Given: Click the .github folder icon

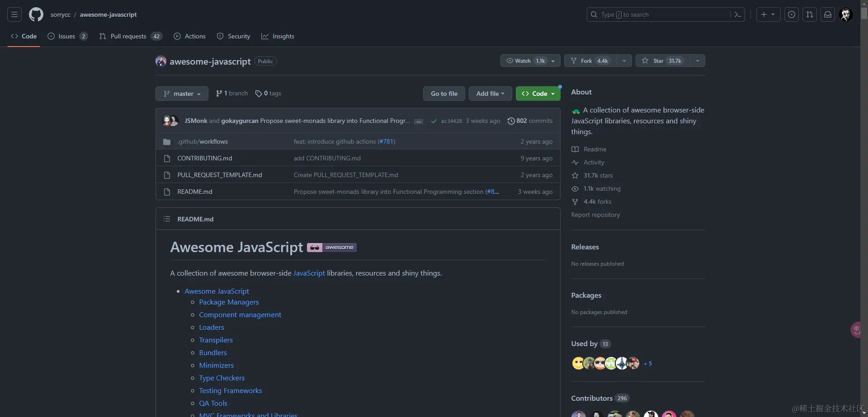Looking at the screenshot, I should [167, 142].
